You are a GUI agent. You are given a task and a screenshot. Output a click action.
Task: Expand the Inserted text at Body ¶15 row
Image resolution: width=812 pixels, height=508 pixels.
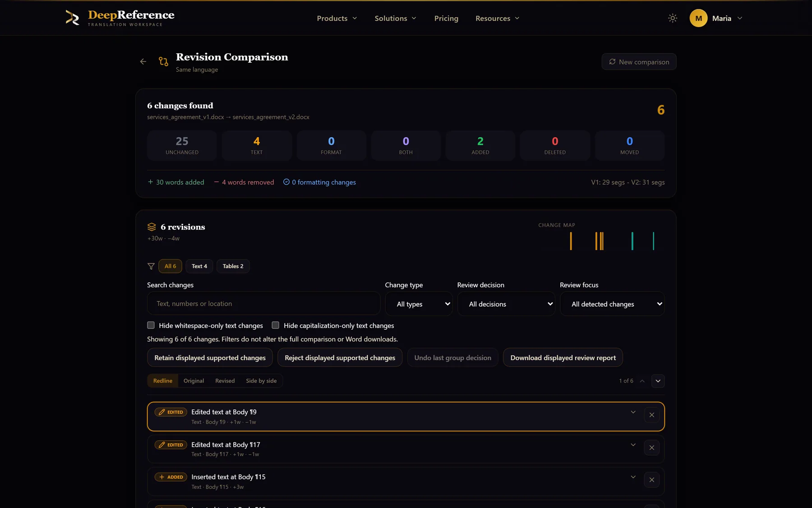point(633,477)
